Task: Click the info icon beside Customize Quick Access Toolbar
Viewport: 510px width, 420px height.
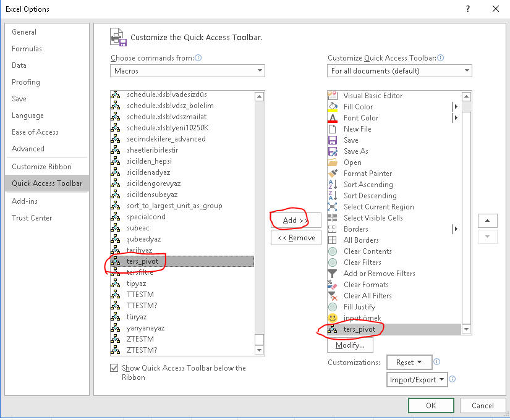Action: point(440,58)
